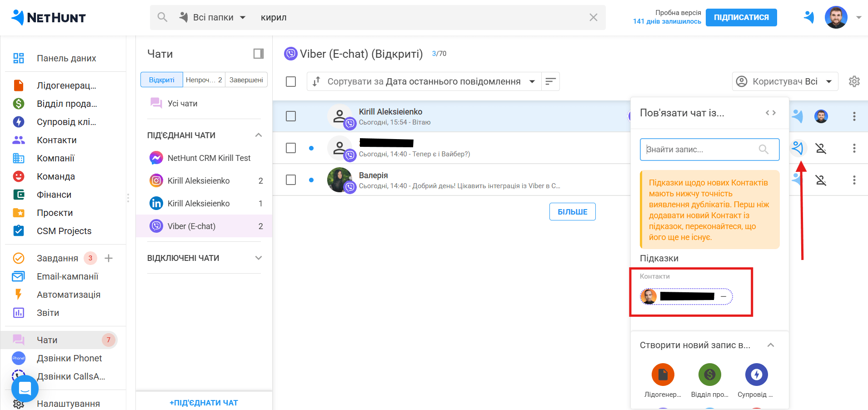
Task: Open the Користувач Всі user filter dropdown
Action: click(x=785, y=81)
